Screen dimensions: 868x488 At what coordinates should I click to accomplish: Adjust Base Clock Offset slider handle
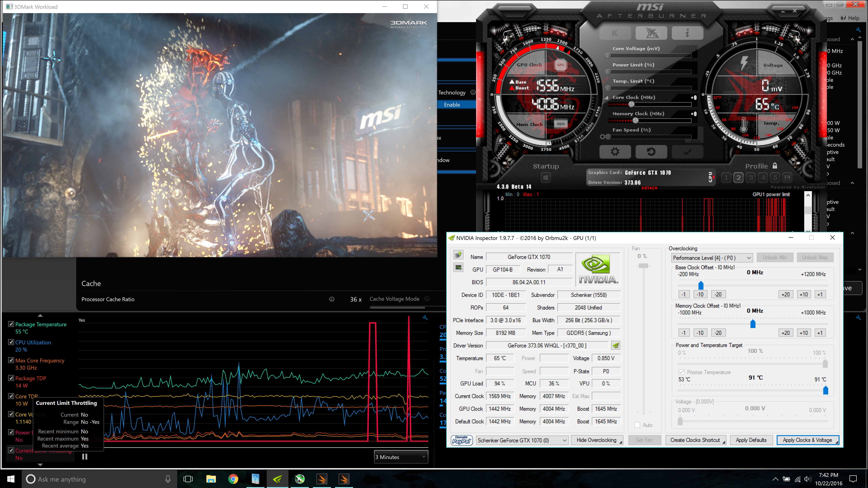[701, 285]
